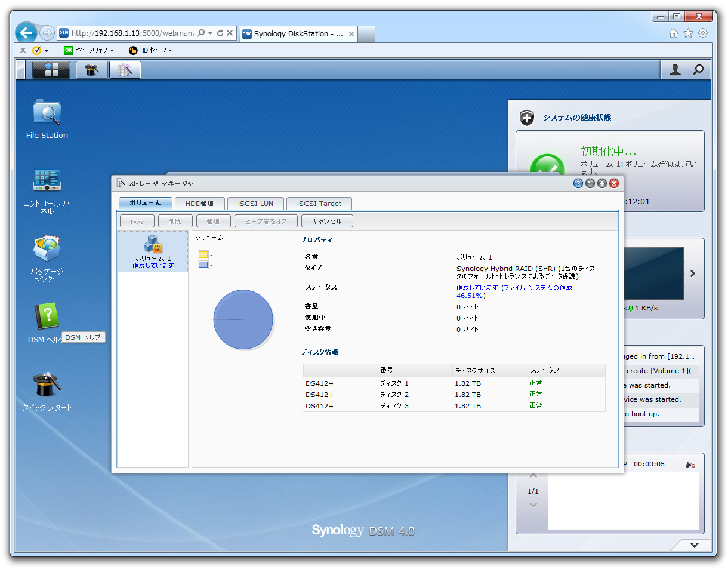Open the address bar search dropdown arrow
This screenshot has width=728, height=572.
[211, 33]
